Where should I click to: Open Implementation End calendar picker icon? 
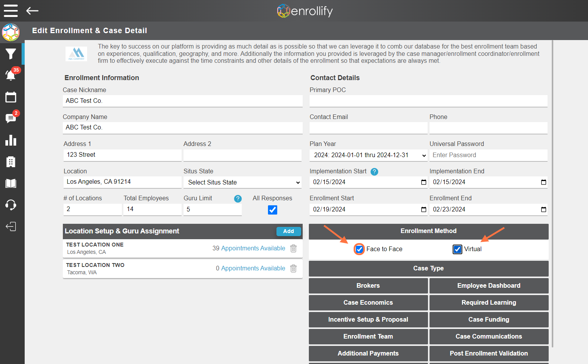tap(543, 182)
